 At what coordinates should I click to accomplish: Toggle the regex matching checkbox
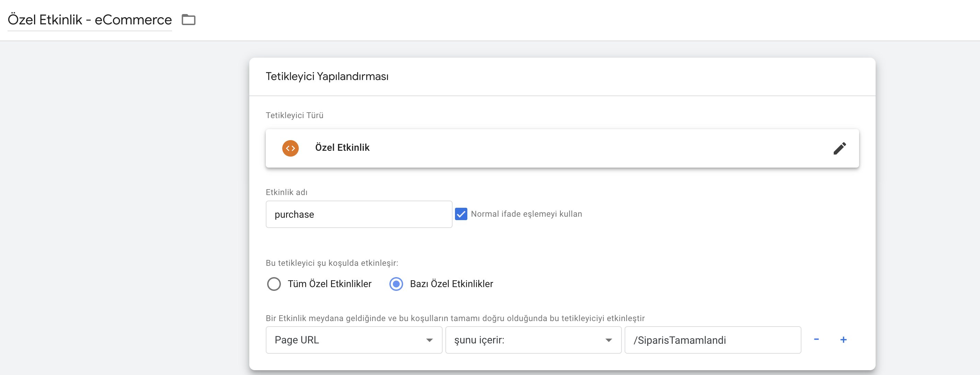click(461, 214)
